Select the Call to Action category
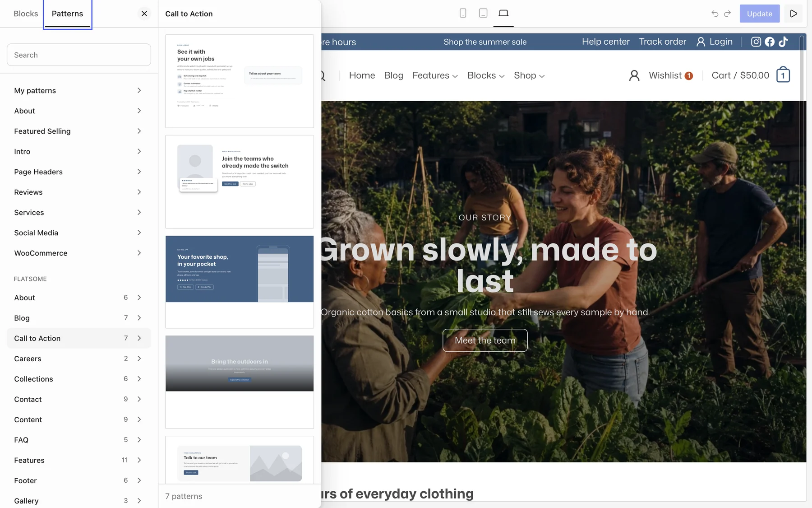This screenshot has width=812, height=508. point(79,338)
